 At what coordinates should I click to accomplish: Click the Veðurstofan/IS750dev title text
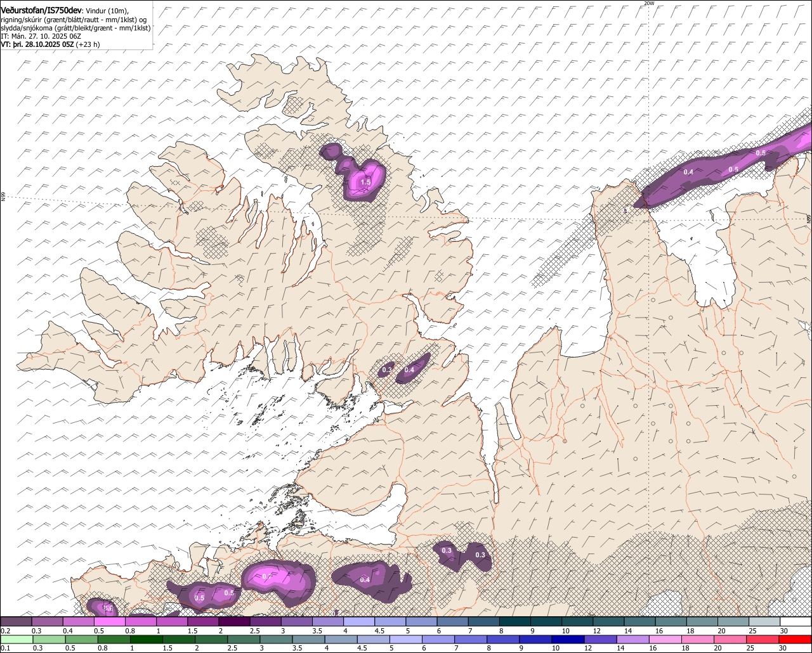pyautogui.click(x=41, y=11)
